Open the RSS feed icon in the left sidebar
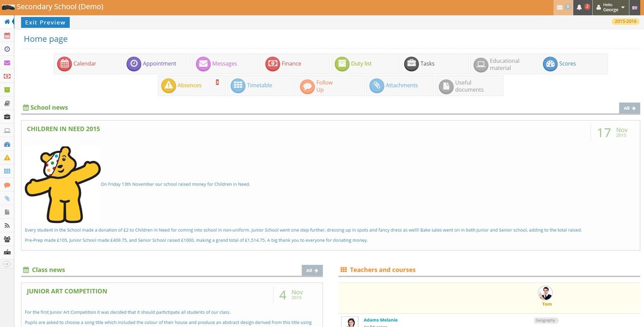644x327 pixels. click(7, 226)
